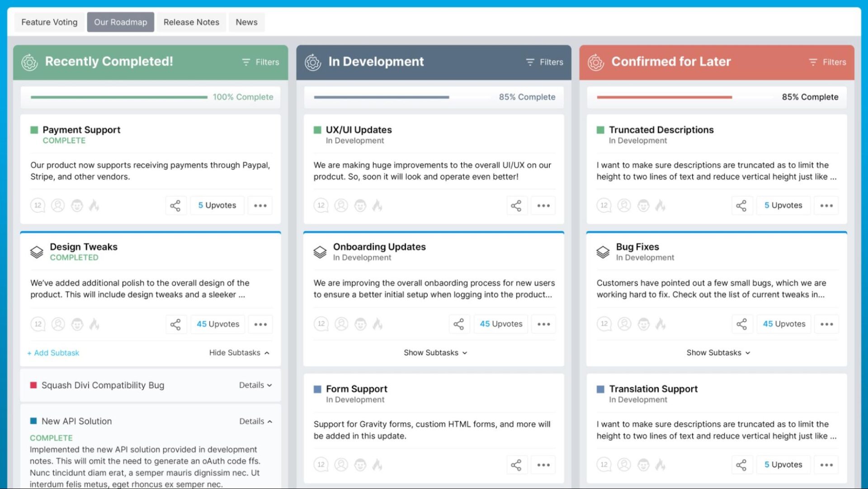
Task: Click the share icon on Onboarding Updates card
Action: point(458,323)
